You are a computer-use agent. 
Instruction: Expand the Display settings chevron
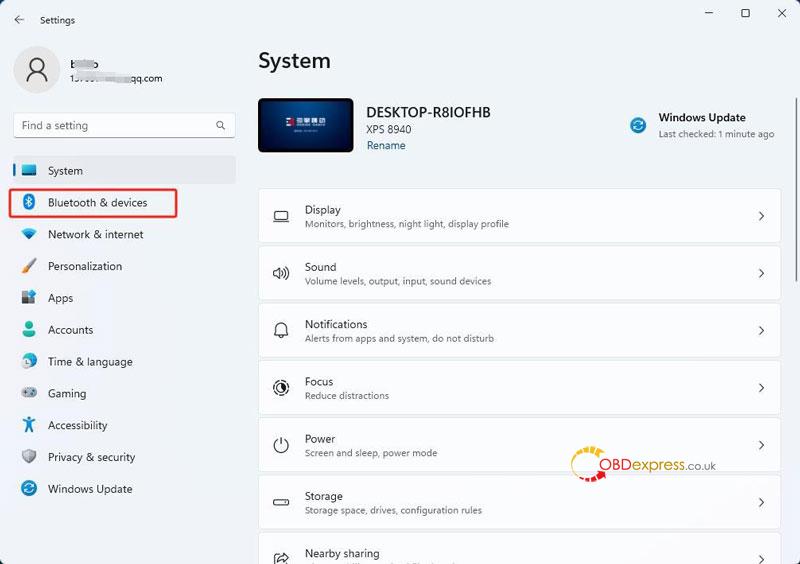761,216
